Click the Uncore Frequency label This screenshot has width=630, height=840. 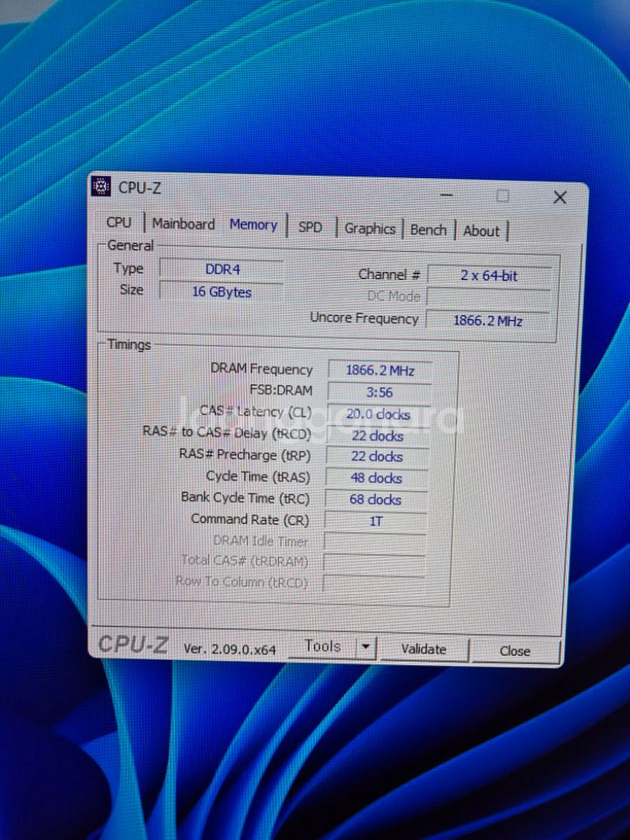click(365, 318)
